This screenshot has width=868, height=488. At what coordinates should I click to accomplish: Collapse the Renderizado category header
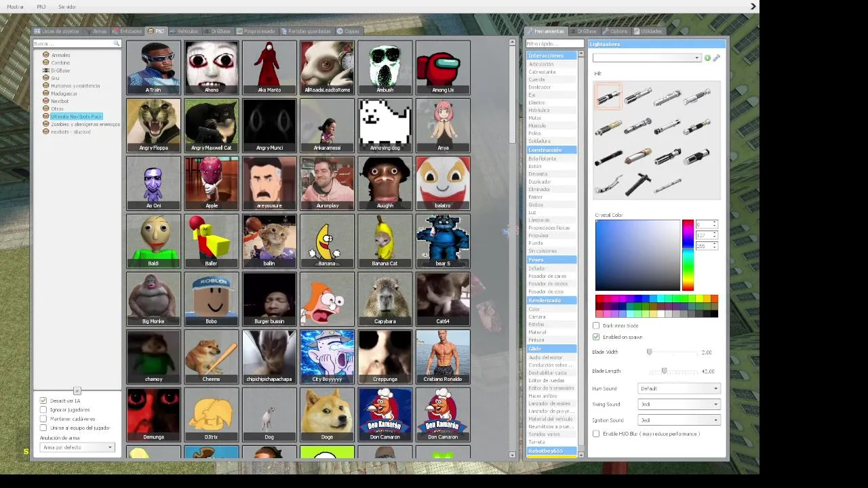point(551,300)
